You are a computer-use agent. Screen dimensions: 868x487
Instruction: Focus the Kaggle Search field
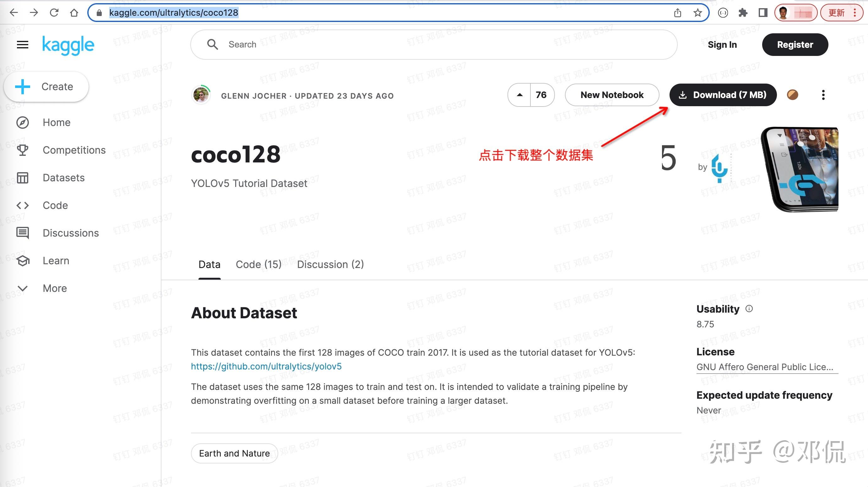(x=434, y=45)
